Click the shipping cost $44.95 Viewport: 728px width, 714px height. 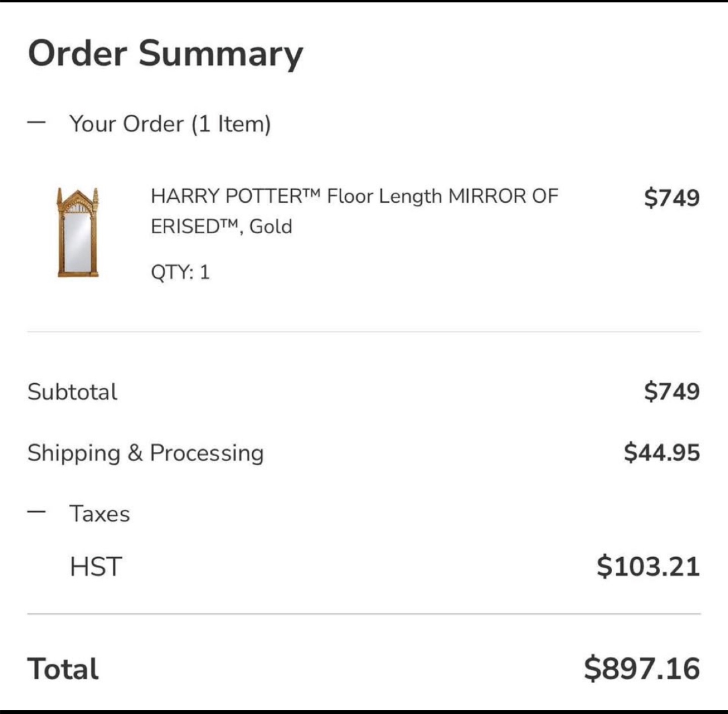[662, 452]
